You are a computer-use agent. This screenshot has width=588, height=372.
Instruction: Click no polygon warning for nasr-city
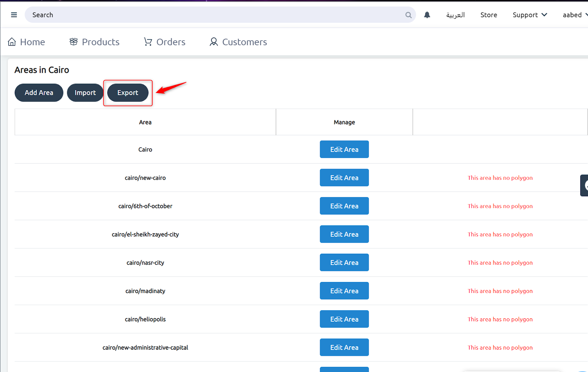click(500, 263)
